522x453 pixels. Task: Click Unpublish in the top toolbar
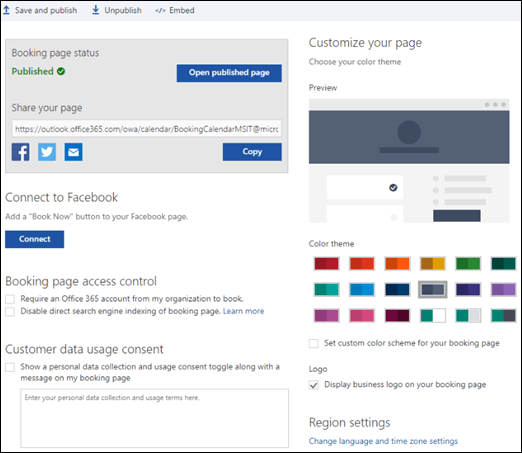point(117,10)
